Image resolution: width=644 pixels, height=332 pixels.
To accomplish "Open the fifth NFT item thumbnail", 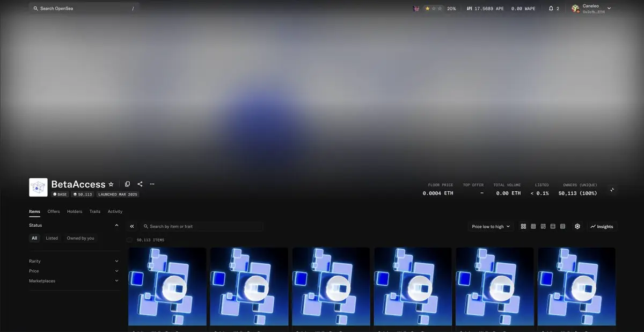I will tap(495, 286).
